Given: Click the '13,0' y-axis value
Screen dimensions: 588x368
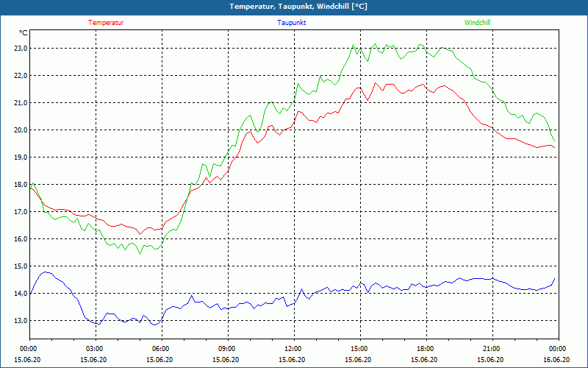Looking at the screenshot, I should coord(20,321).
